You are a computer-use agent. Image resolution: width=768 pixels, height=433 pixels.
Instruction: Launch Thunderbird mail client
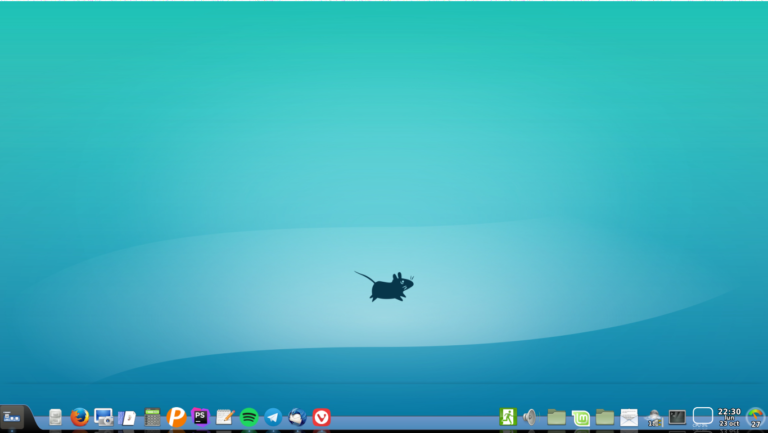[x=297, y=417]
